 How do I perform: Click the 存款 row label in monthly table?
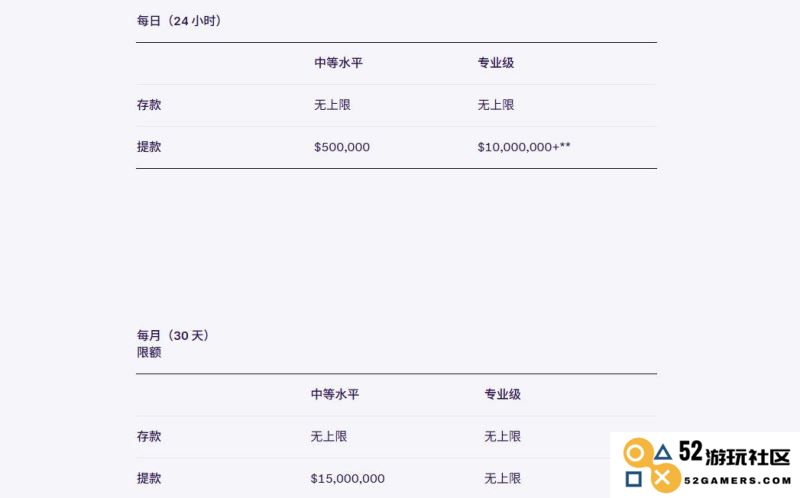point(149,436)
